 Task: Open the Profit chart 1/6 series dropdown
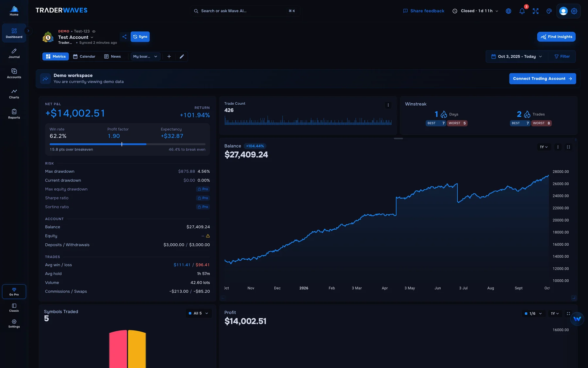tap(533, 314)
